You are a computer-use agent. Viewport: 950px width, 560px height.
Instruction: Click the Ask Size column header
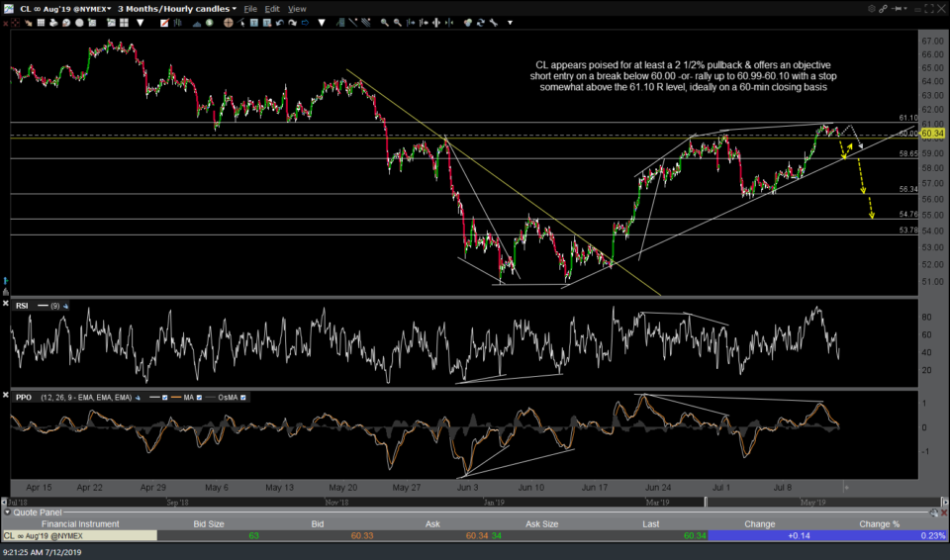click(541, 523)
